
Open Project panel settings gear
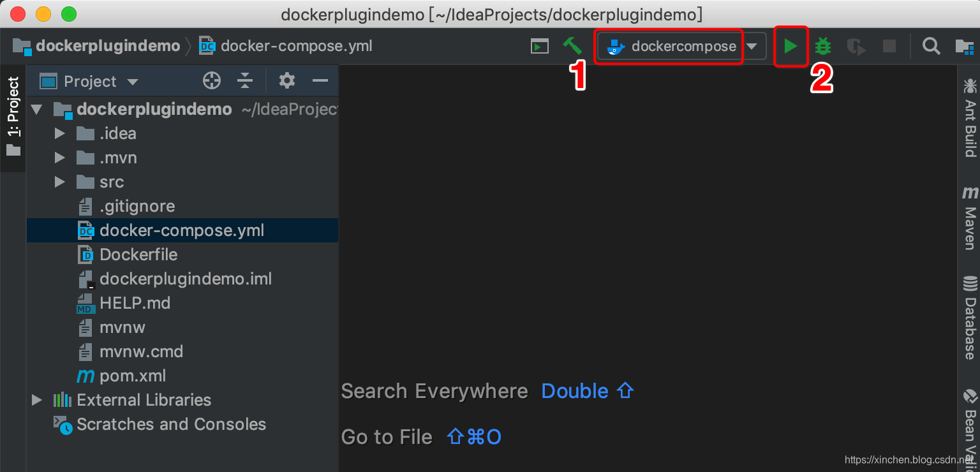(287, 81)
